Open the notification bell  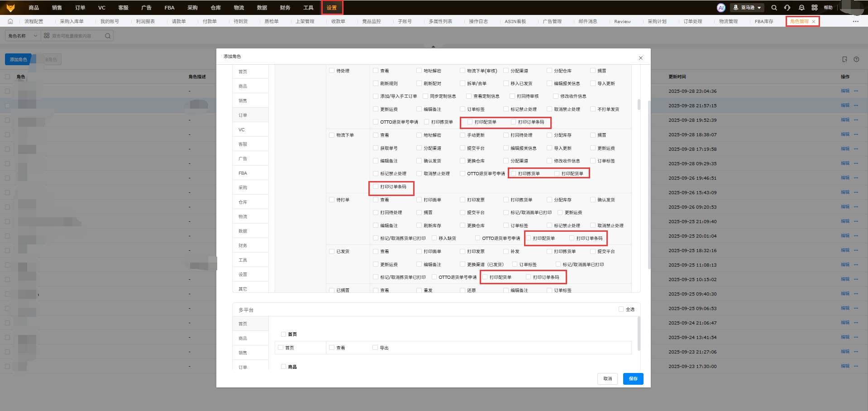point(801,8)
